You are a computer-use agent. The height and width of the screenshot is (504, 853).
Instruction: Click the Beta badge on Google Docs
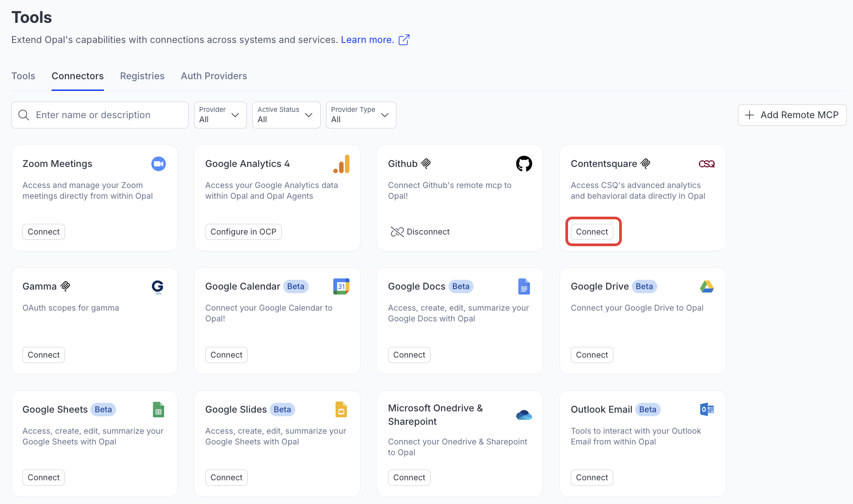461,286
